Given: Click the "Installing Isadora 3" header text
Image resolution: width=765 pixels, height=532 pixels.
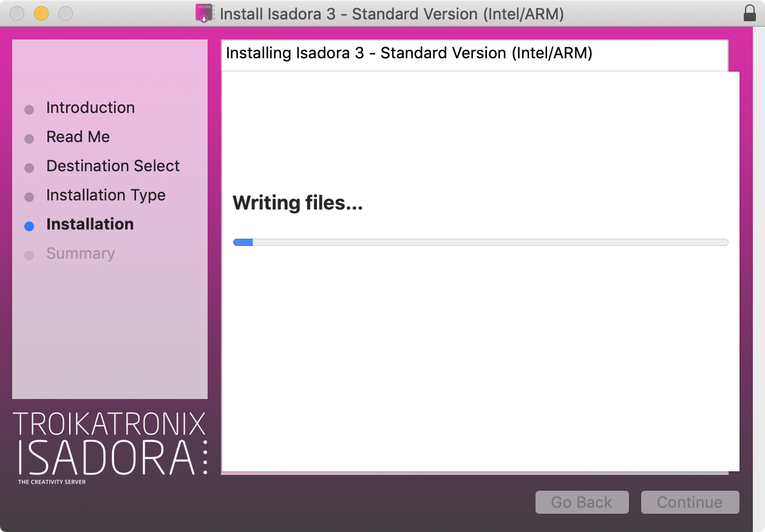Looking at the screenshot, I should (x=409, y=53).
